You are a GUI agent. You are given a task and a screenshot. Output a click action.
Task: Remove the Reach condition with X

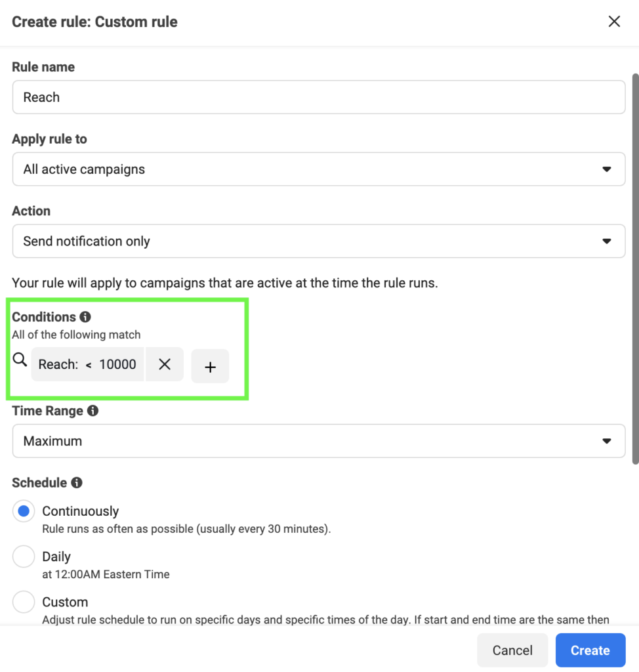point(165,365)
